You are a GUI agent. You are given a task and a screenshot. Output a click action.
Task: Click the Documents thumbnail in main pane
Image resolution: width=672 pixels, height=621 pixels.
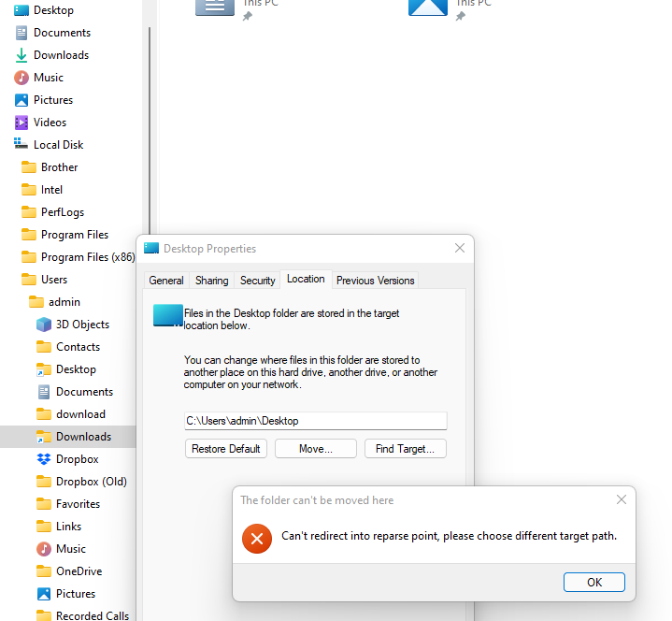click(215, 7)
